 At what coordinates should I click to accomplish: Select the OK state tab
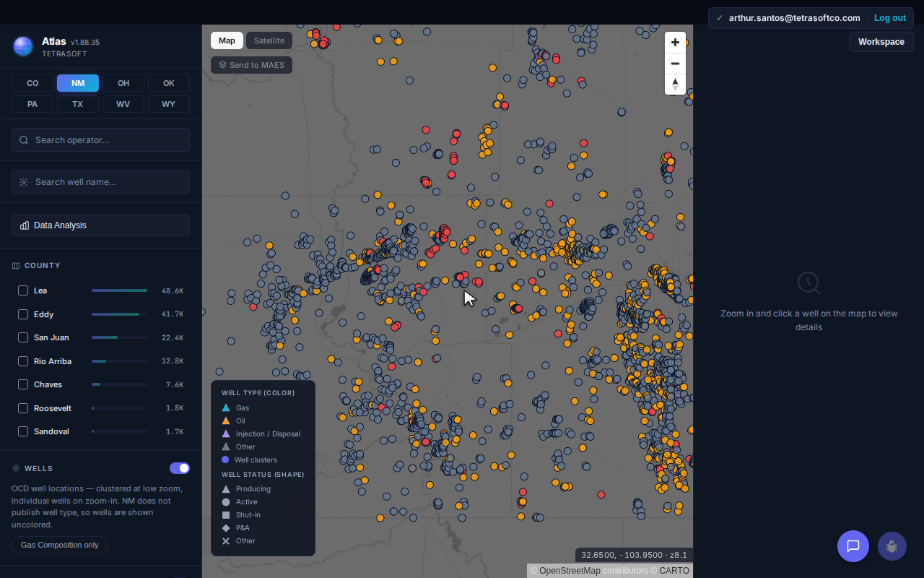pyautogui.click(x=169, y=83)
